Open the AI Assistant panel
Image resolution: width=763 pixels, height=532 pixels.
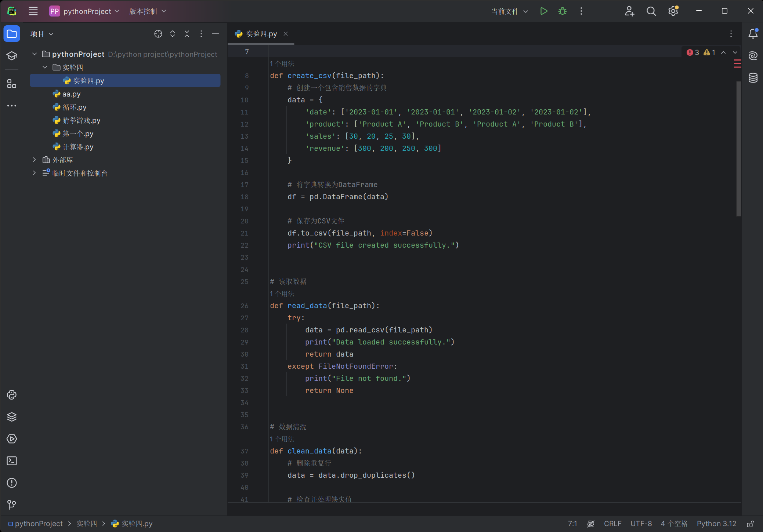click(x=753, y=56)
